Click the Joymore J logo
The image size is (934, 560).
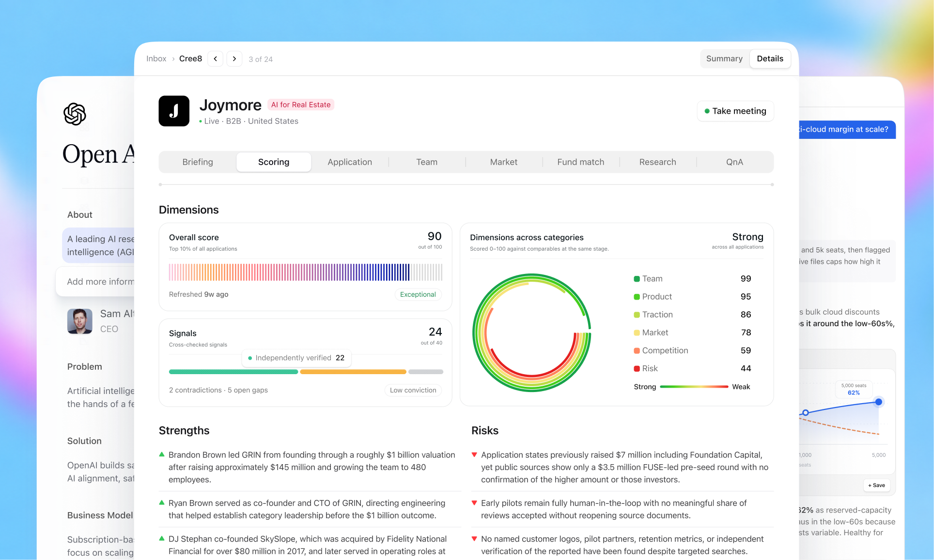click(x=174, y=111)
